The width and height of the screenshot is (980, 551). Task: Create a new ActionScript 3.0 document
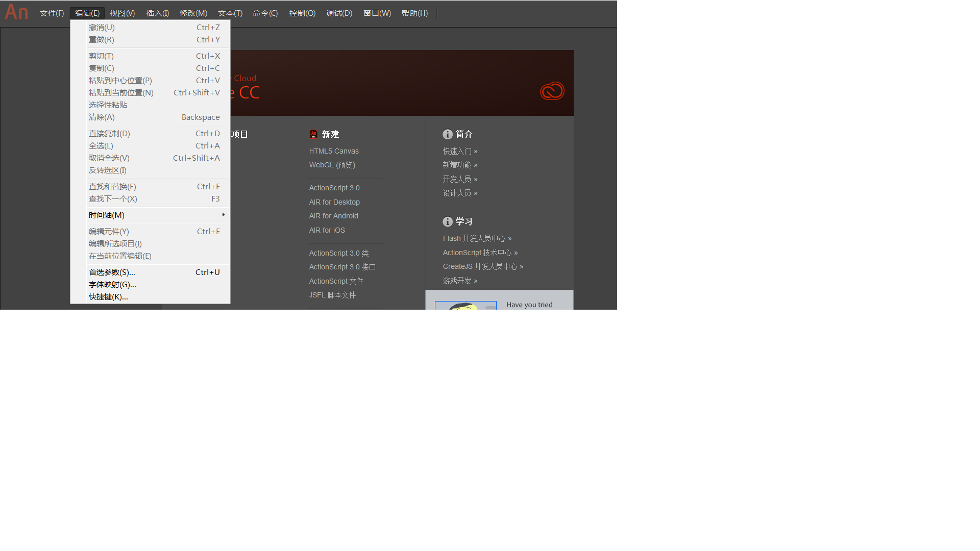coord(334,188)
